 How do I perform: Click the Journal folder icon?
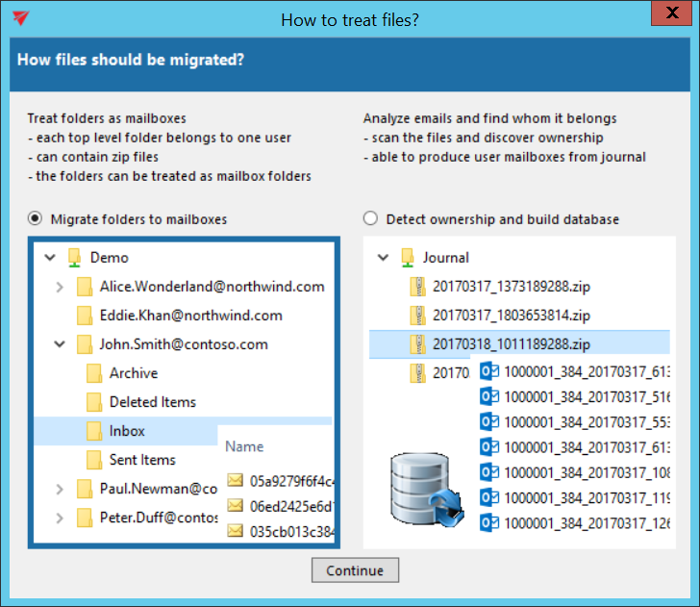coord(407,258)
